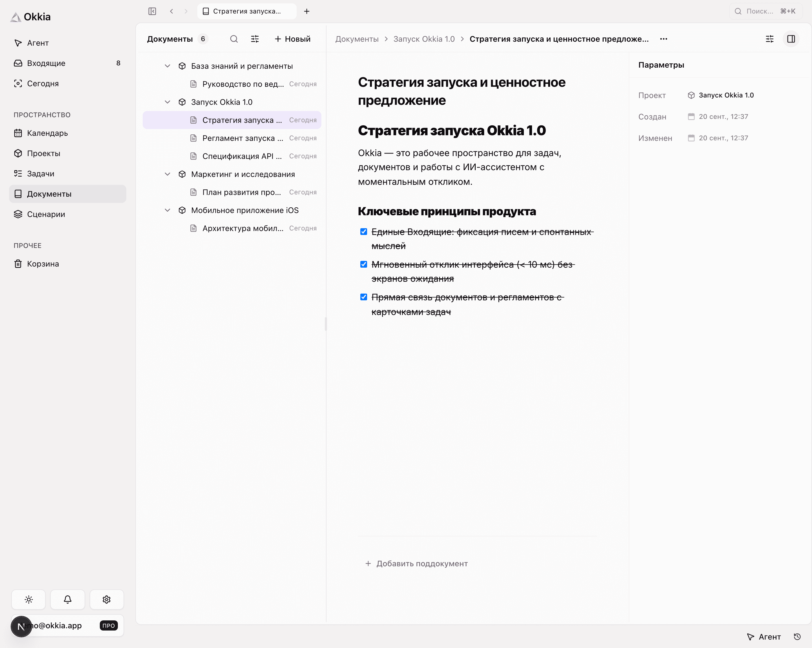
Task: Open Сегодня view
Action: 67,84
